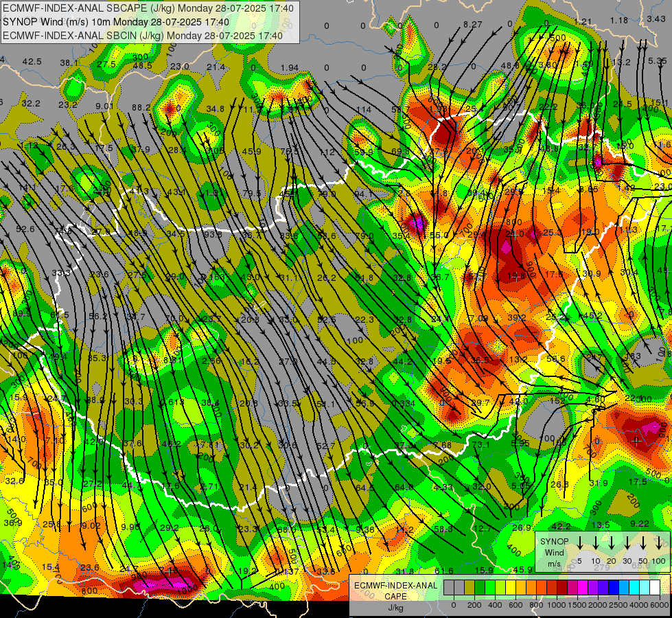
Task: Click the '61.6' value on the map
Action: [444, 571]
